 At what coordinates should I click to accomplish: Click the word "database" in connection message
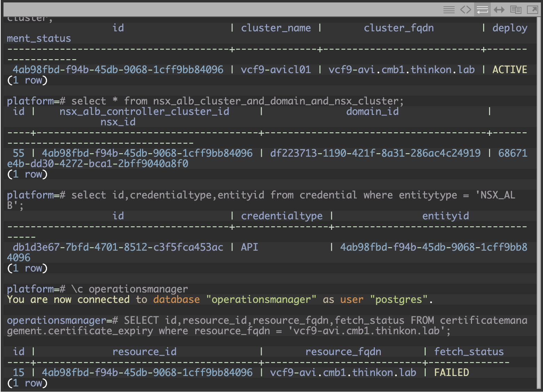tap(176, 299)
